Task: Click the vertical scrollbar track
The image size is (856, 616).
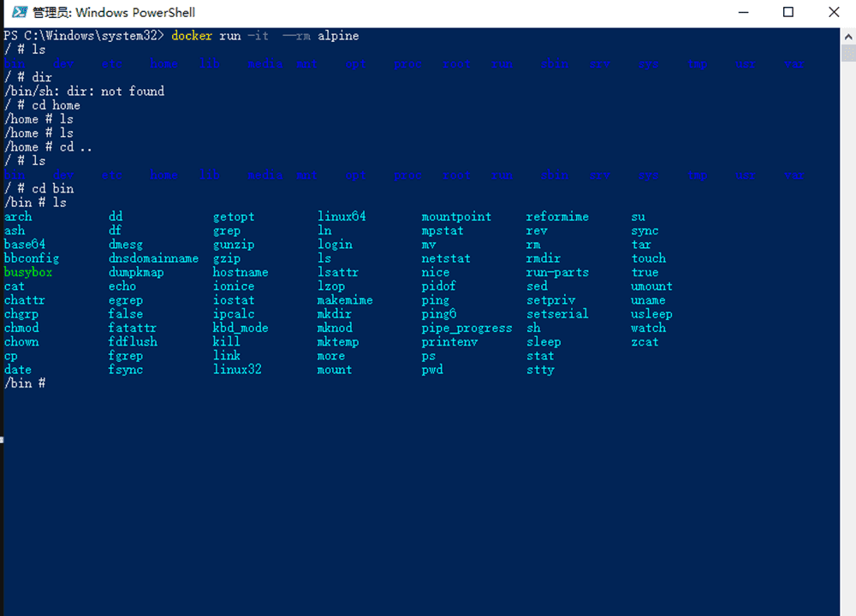Action: click(847, 342)
